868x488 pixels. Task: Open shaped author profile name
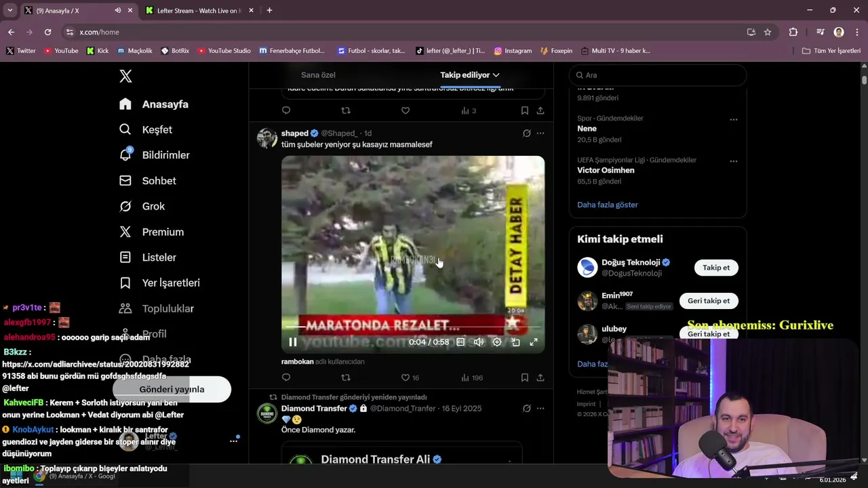coord(295,134)
